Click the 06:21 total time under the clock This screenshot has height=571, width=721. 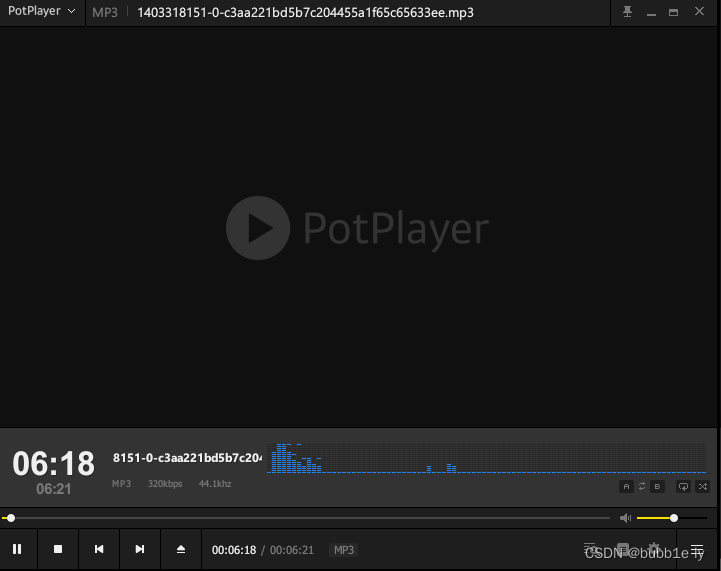pyautogui.click(x=54, y=489)
